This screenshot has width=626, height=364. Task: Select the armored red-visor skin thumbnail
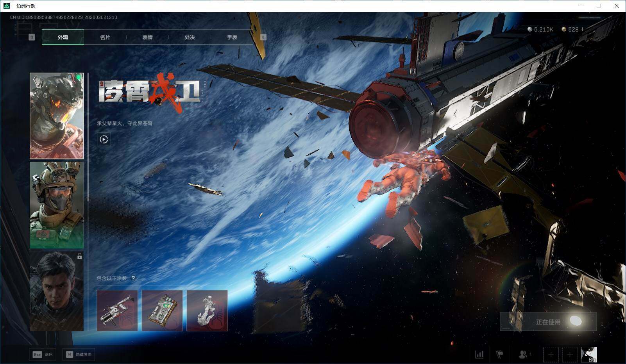(x=57, y=116)
